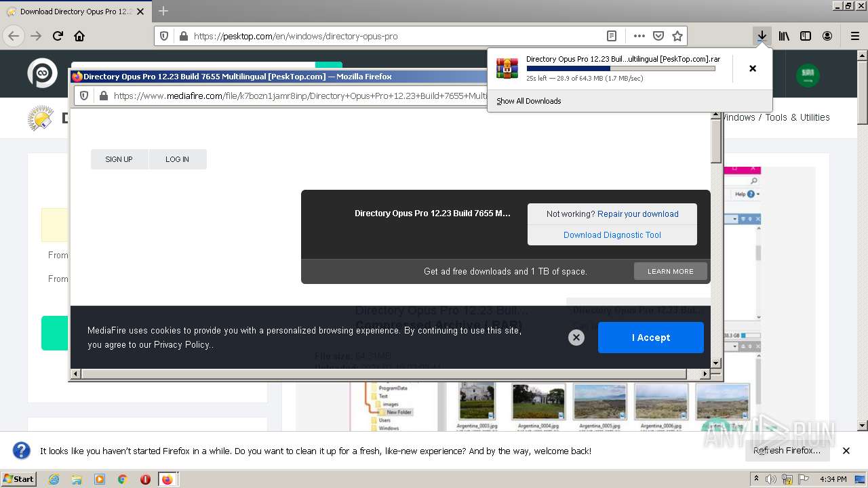
Task: Open page actions three-dot menu
Action: 639,36
